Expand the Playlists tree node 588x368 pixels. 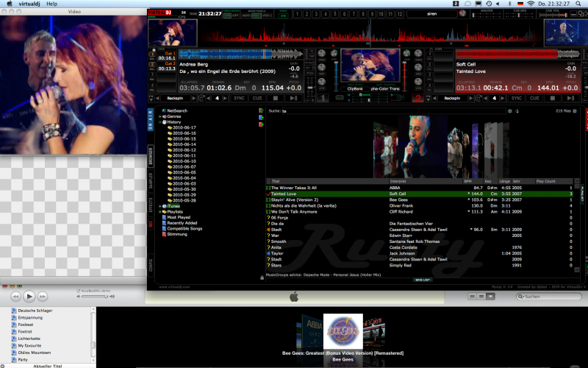pyautogui.click(x=160, y=211)
